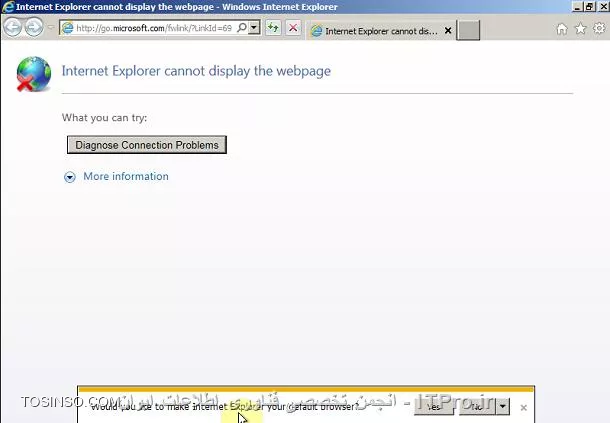Screen dimensions: 610x423
Task: Open Favorites star icon
Action: click(x=580, y=28)
